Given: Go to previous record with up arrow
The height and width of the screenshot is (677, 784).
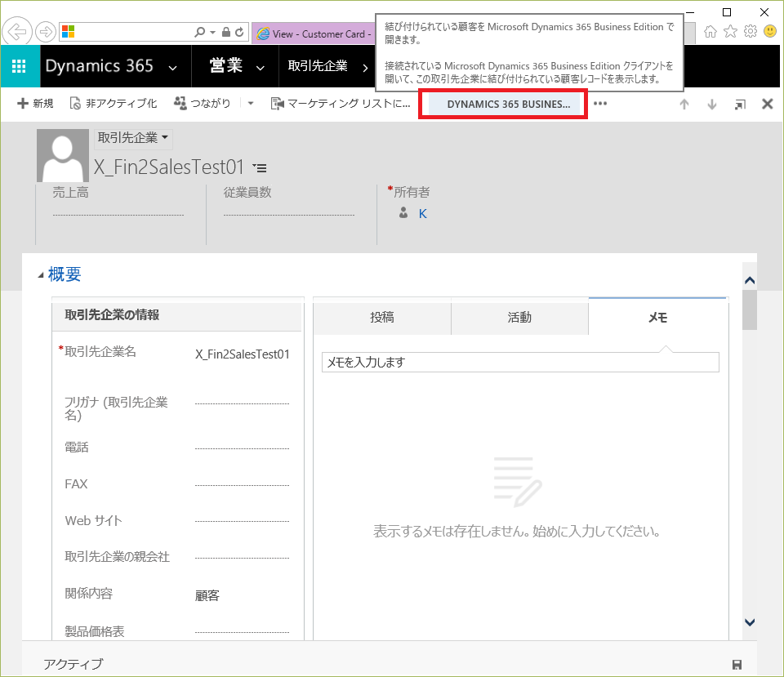Looking at the screenshot, I should pos(684,104).
